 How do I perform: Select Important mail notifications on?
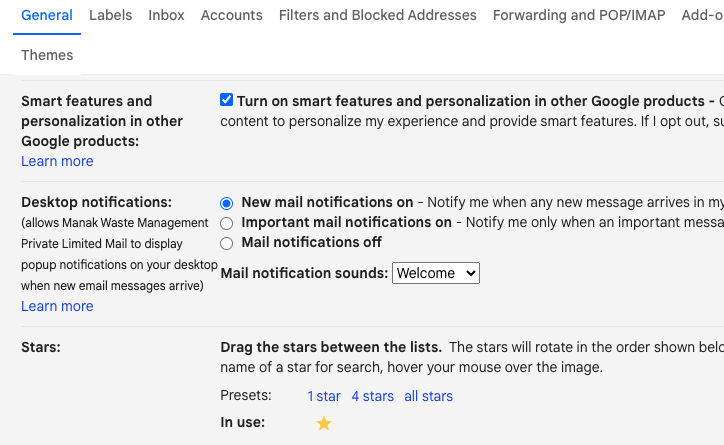[x=226, y=223]
